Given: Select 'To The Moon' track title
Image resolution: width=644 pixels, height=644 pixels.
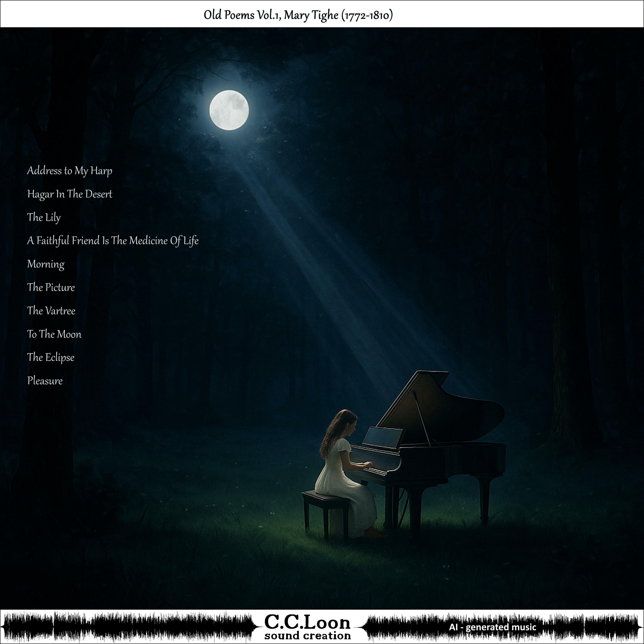Looking at the screenshot, I should coord(54,334).
